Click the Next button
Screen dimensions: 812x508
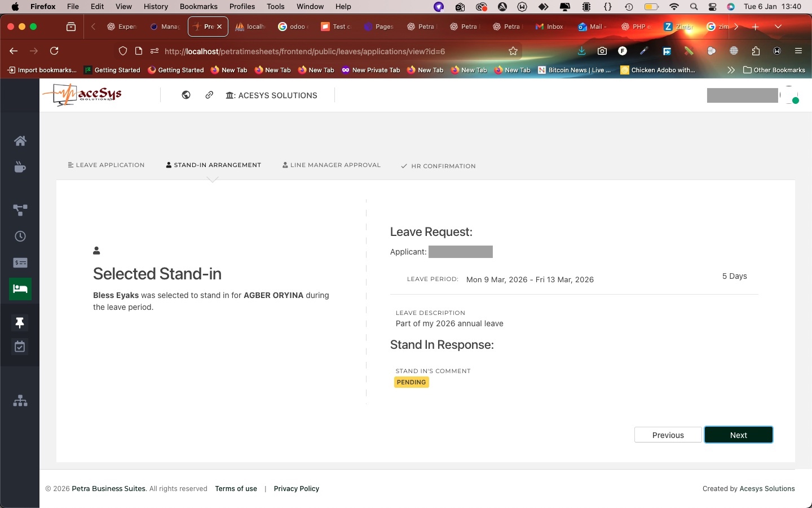pyautogui.click(x=738, y=435)
